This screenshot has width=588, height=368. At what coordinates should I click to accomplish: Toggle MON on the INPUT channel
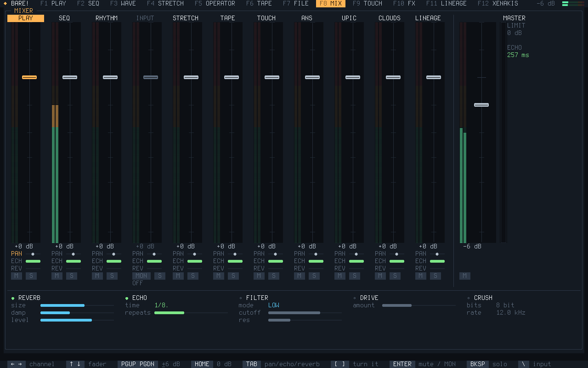tap(141, 276)
